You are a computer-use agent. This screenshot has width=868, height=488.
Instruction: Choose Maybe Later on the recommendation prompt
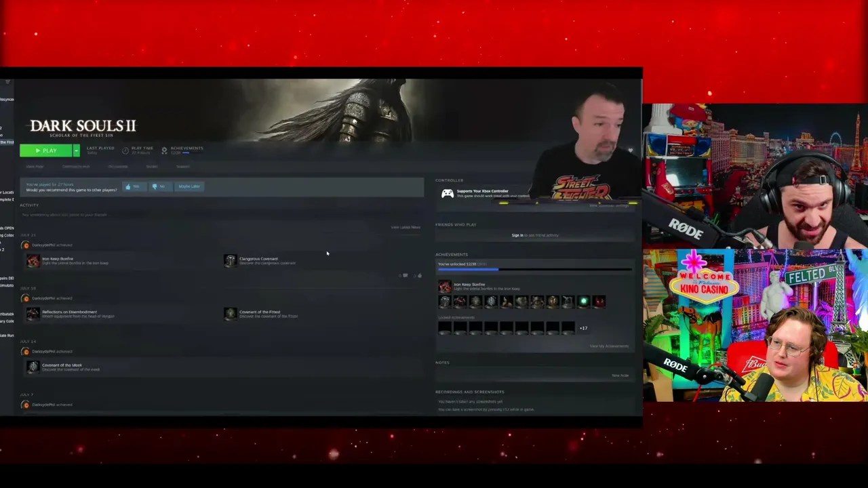188,186
